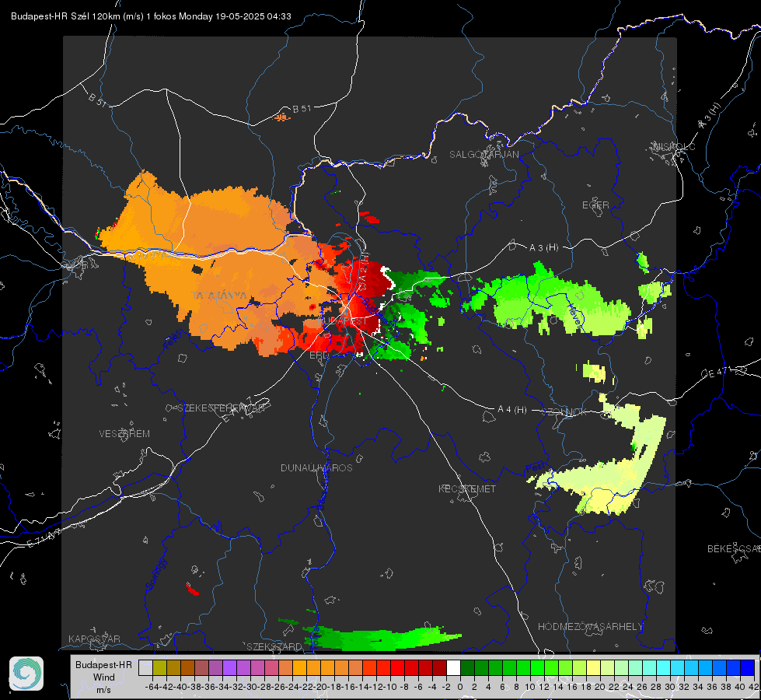Viewport: 761px width, 700px height.
Task: Click the VESZPREM city label
Action: point(124,433)
